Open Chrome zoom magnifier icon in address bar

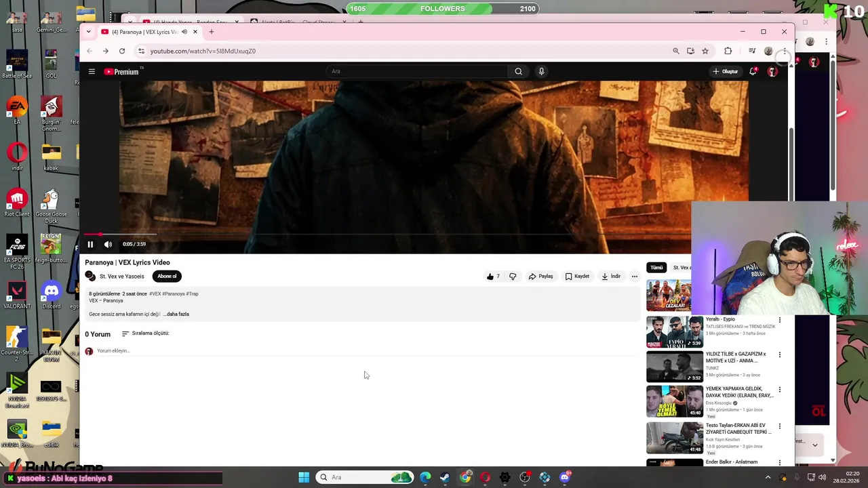coord(675,51)
